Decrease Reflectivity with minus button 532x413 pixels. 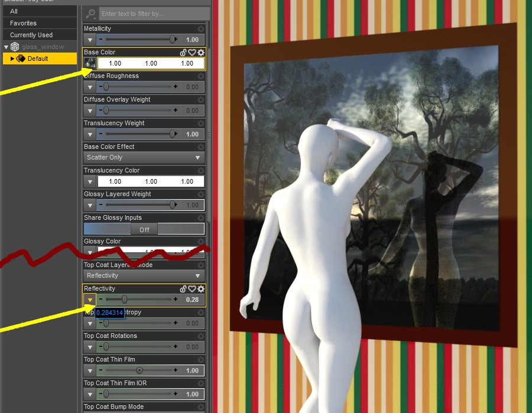[100, 300]
